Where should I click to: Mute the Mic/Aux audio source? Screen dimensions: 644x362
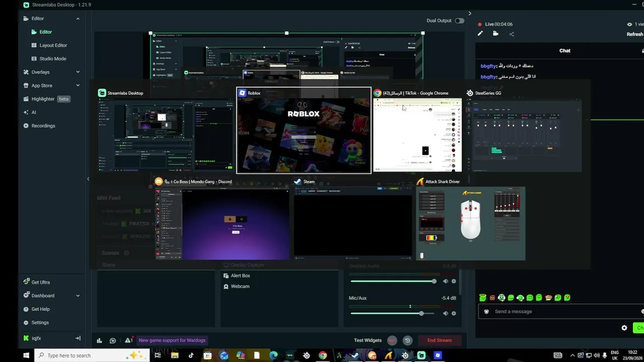tap(445, 313)
